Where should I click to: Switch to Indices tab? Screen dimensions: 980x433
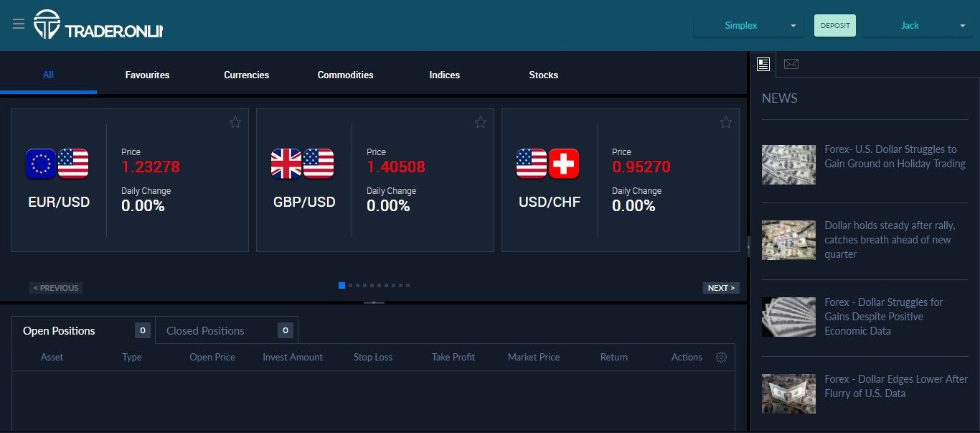(444, 75)
